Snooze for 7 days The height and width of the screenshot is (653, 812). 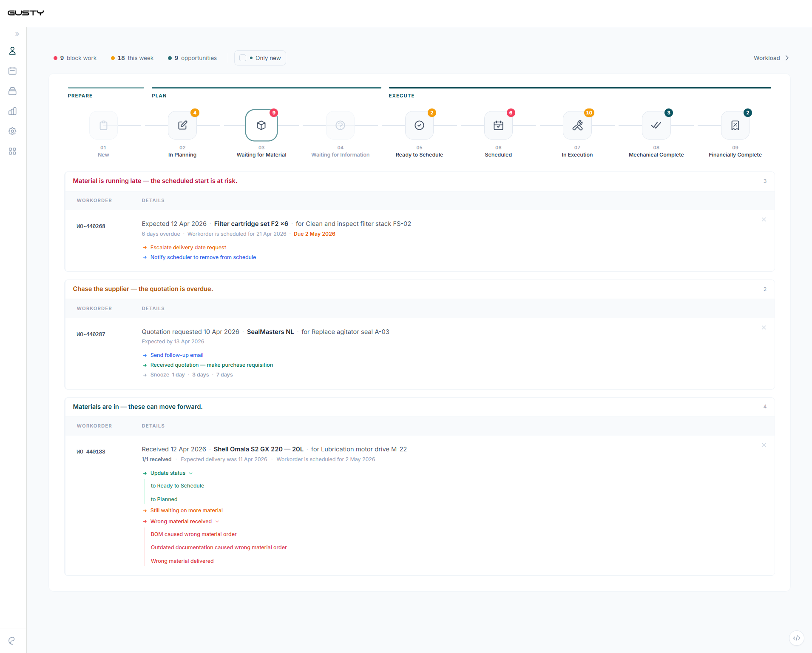point(224,375)
